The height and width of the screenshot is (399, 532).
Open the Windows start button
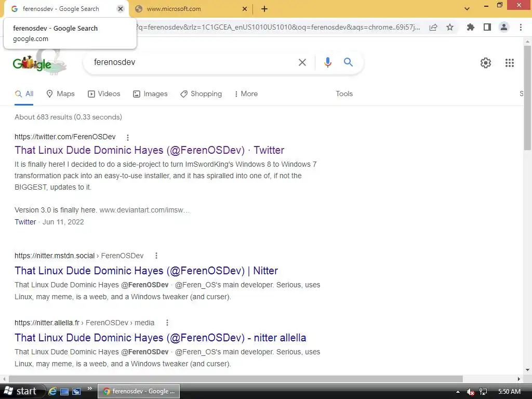click(22, 391)
